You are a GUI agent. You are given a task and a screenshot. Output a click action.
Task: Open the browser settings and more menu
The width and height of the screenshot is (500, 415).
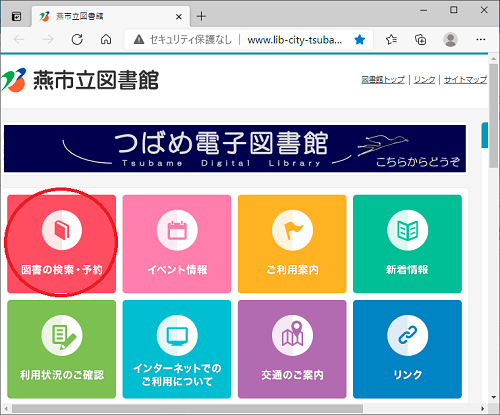point(481,40)
